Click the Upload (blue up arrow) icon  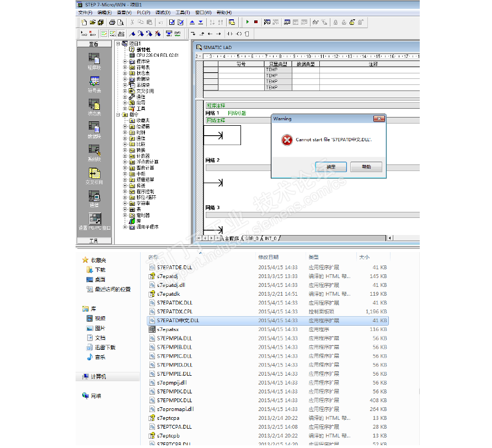[x=192, y=22]
